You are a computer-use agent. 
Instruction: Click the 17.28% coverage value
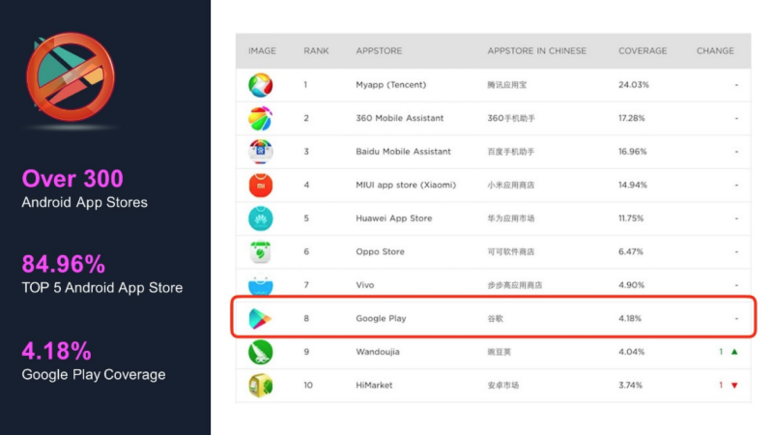point(632,118)
